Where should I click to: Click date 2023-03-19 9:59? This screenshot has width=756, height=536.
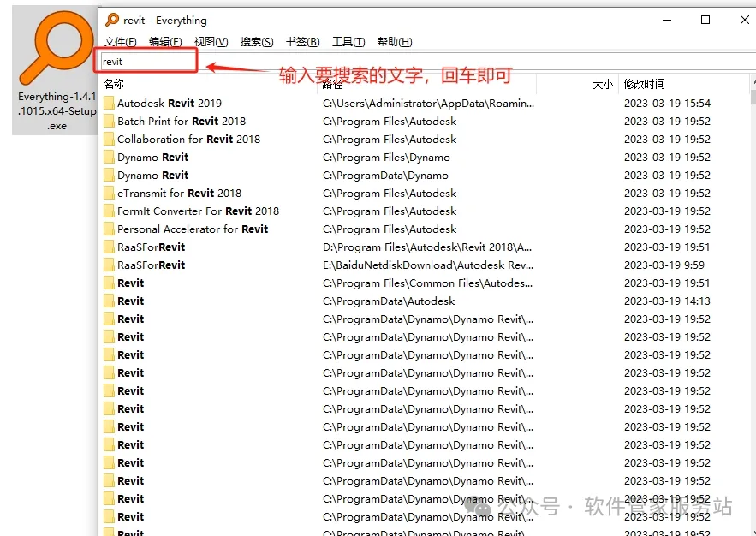click(x=664, y=265)
